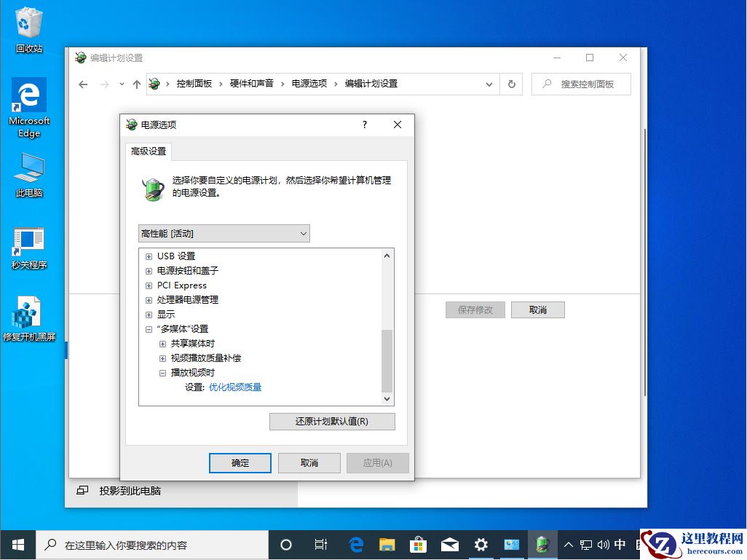Image resolution: width=747 pixels, height=560 pixels.
Task: Click the up-one-level arrow in the address bar
Action: [137, 84]
